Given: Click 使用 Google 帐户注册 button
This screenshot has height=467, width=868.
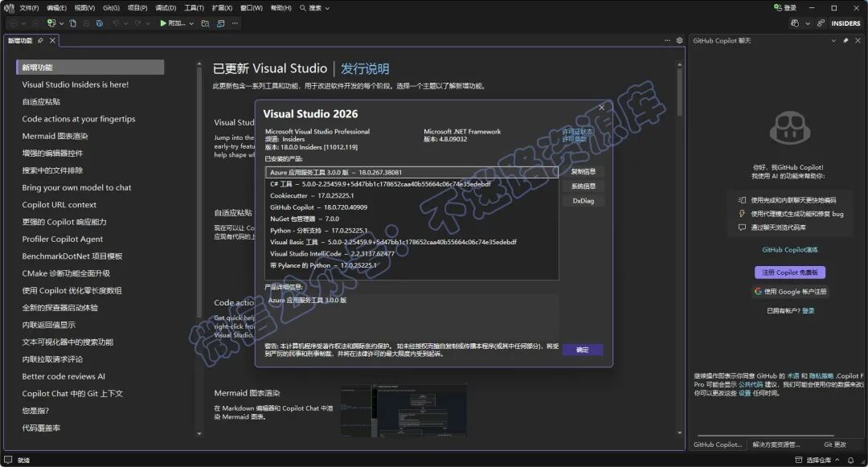Looking at the screenshot, I should click(790, 292).
